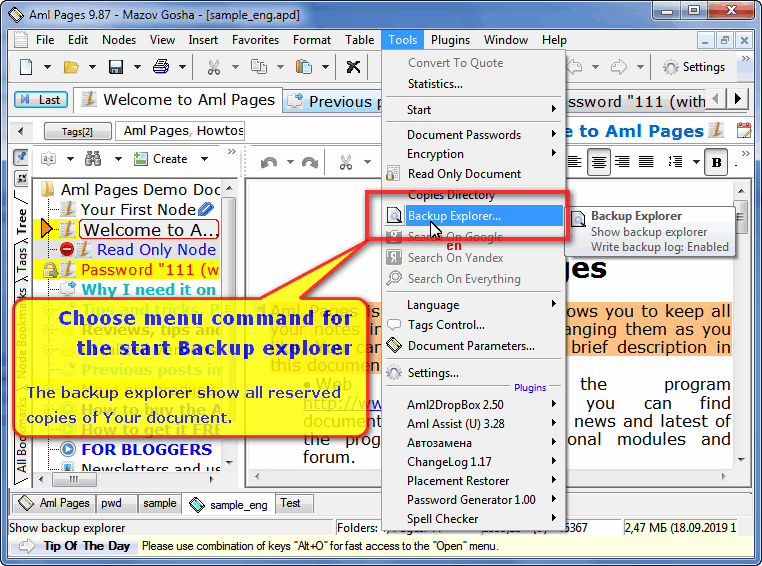762x566 pixels.
Task: Select Read Only Node in tree
Action: (156, 249)
